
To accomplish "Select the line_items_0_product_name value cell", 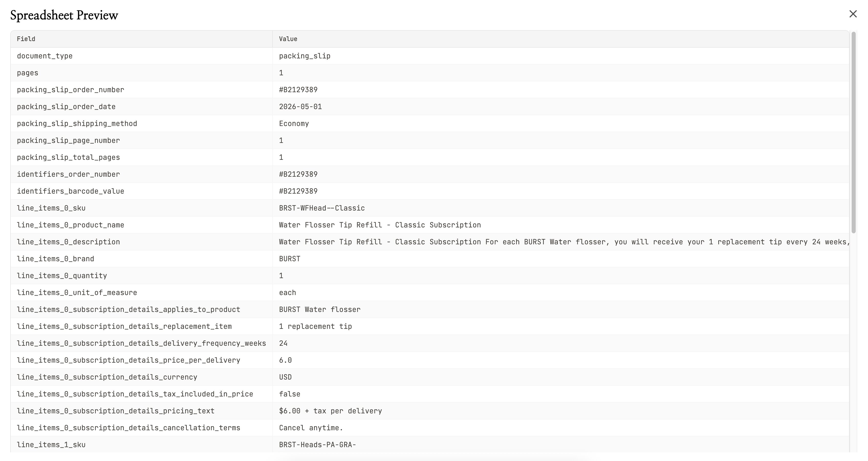I will (x=561, y=225).
